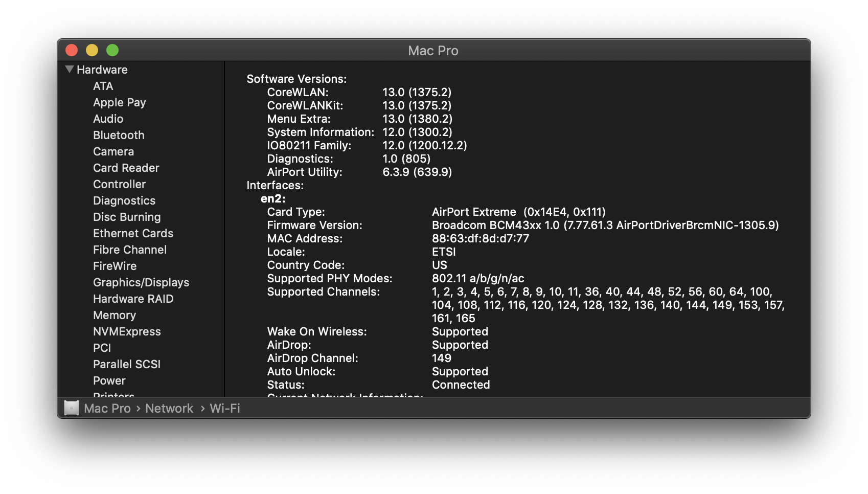Viewport: 868px width, 494px height.
Task: Click the Locale value ETSI
Action: pos(444,252)
